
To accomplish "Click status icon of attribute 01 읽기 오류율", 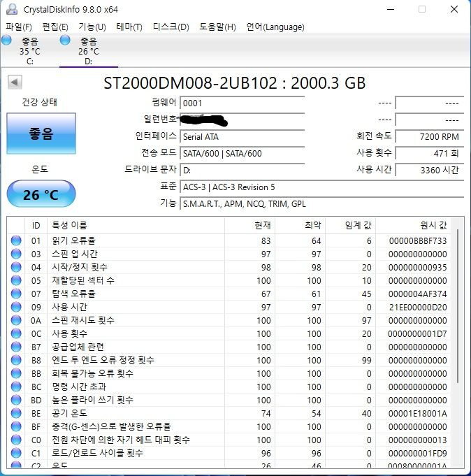I will click(16, 240).
